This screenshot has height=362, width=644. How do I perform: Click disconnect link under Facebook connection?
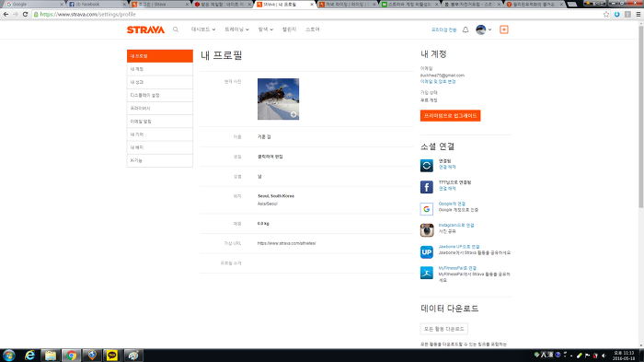447,189
